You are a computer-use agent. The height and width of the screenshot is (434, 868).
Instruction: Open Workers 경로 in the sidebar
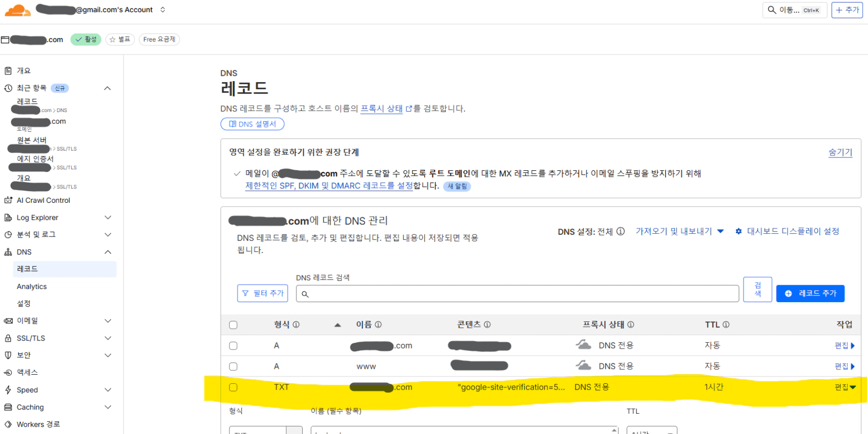[x=38, y=424]
